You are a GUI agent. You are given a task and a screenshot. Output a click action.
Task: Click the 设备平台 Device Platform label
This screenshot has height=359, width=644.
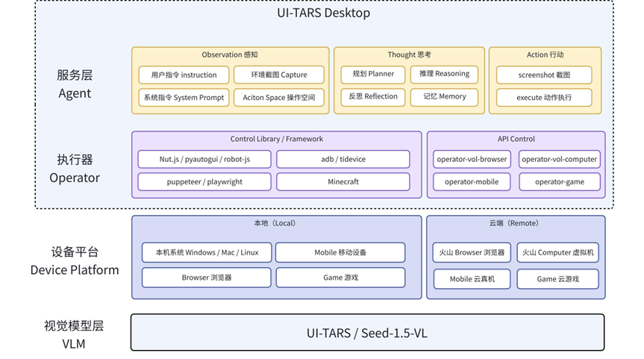pyautogui.click(x=75, y=260)
